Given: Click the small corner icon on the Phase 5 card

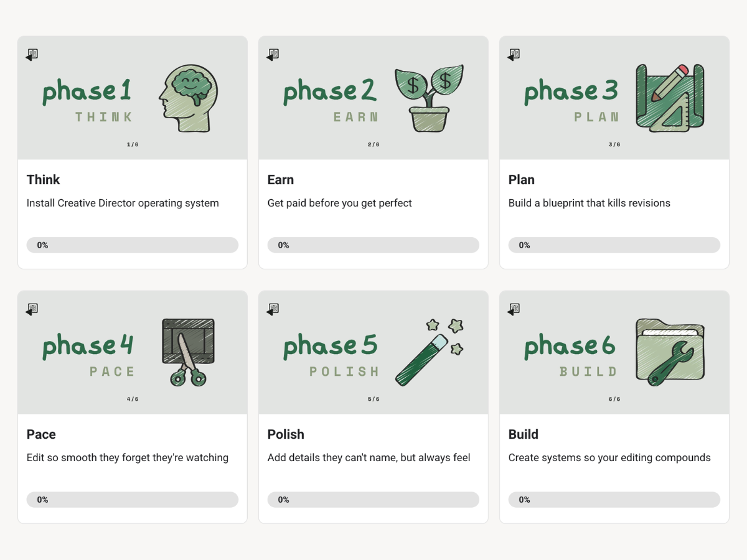Looking at the screenshot, I should click(x=273, y=309).
